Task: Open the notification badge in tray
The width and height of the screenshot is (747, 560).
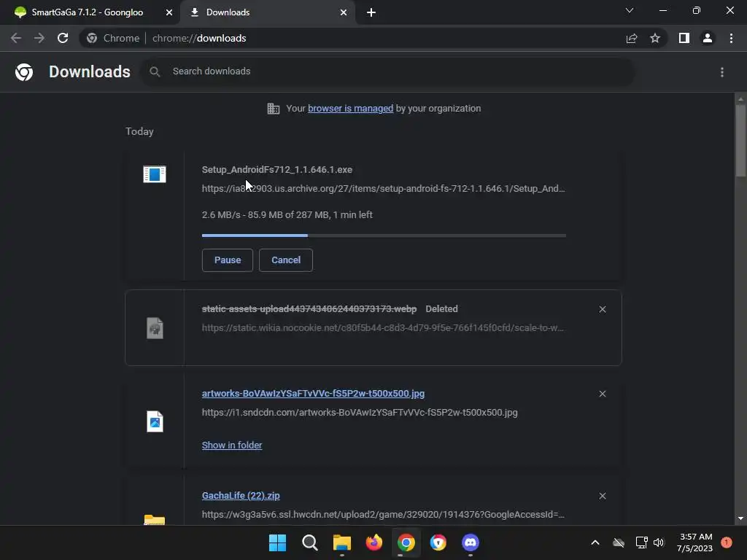Action: (727, 542)
